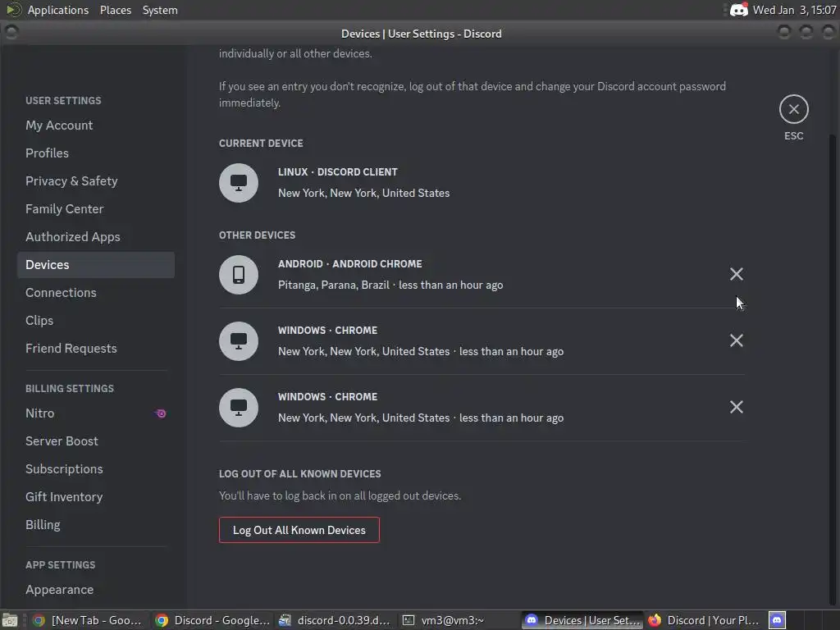Log out the second Windows Chrome device

click(736, 407)
